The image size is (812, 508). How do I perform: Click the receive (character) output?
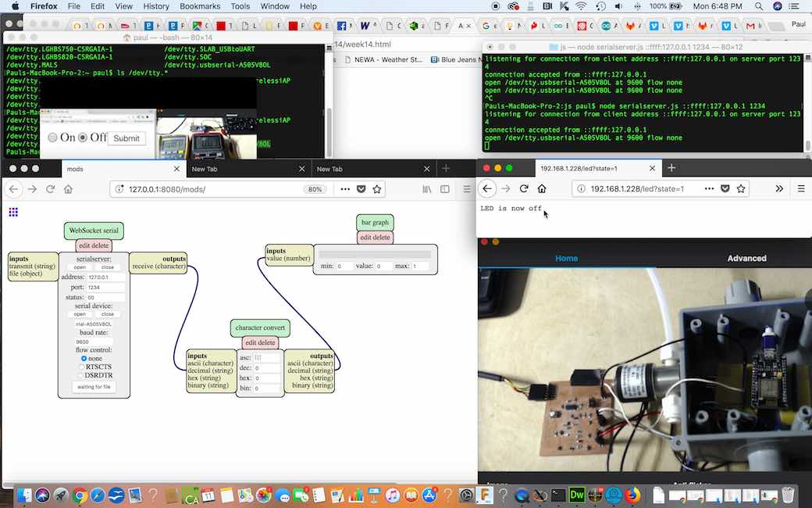(x=158, y=267)
